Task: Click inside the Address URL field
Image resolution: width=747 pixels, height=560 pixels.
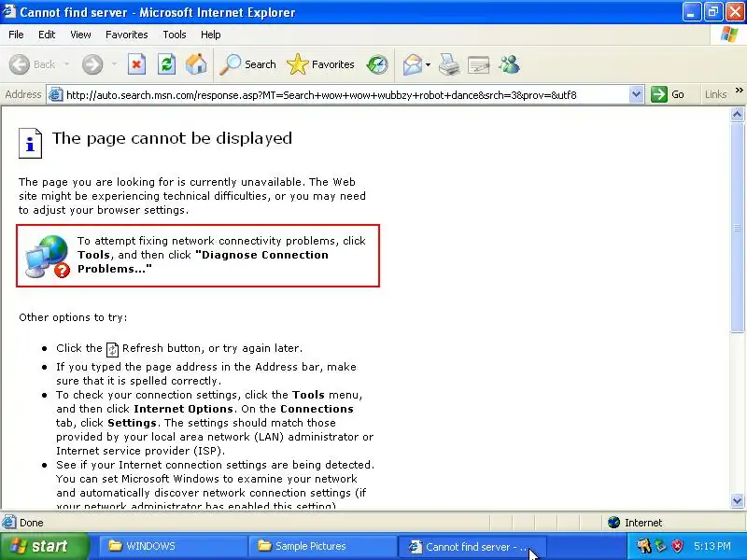Action: pyautogui.click(x=345, y=95)
